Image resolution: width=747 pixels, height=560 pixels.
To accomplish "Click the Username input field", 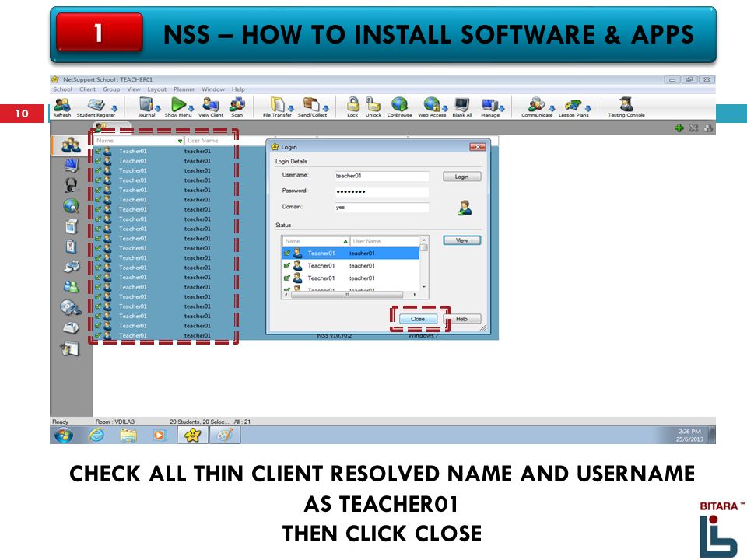I will (381, 177).
